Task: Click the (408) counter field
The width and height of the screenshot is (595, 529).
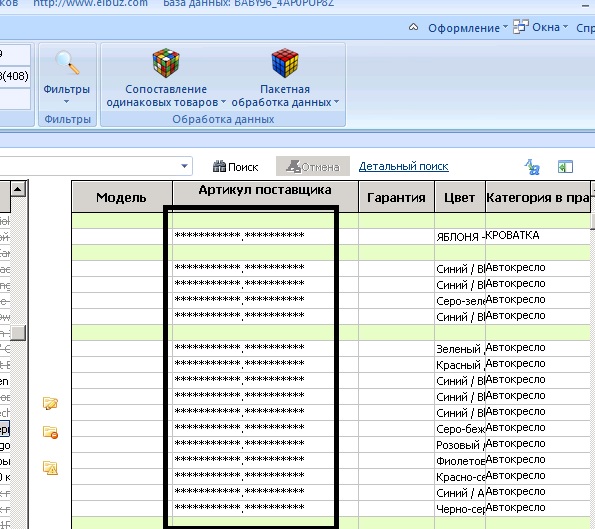Action: tap(14, 76)
